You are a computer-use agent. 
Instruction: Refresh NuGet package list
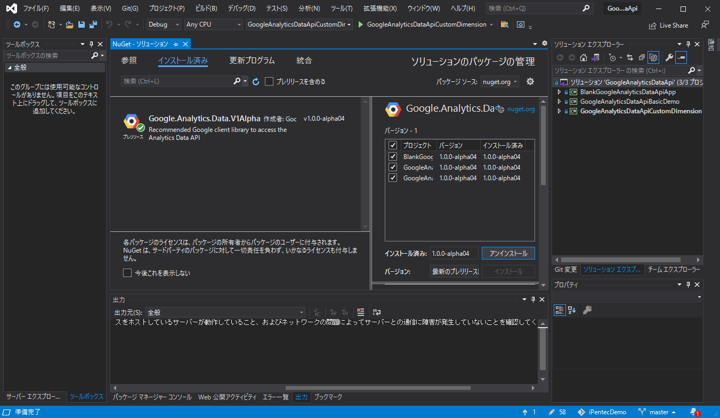click(x=256, y=81)
